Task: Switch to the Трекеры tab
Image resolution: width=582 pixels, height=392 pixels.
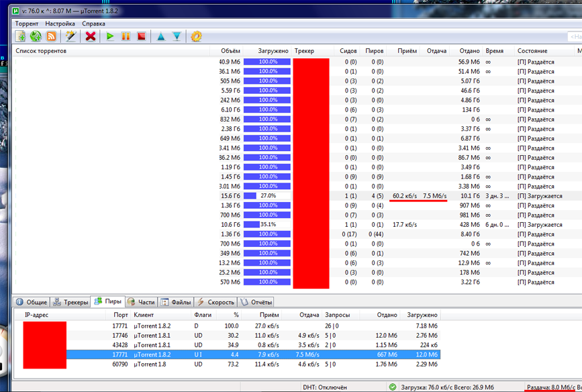Action: click(70, 302)
